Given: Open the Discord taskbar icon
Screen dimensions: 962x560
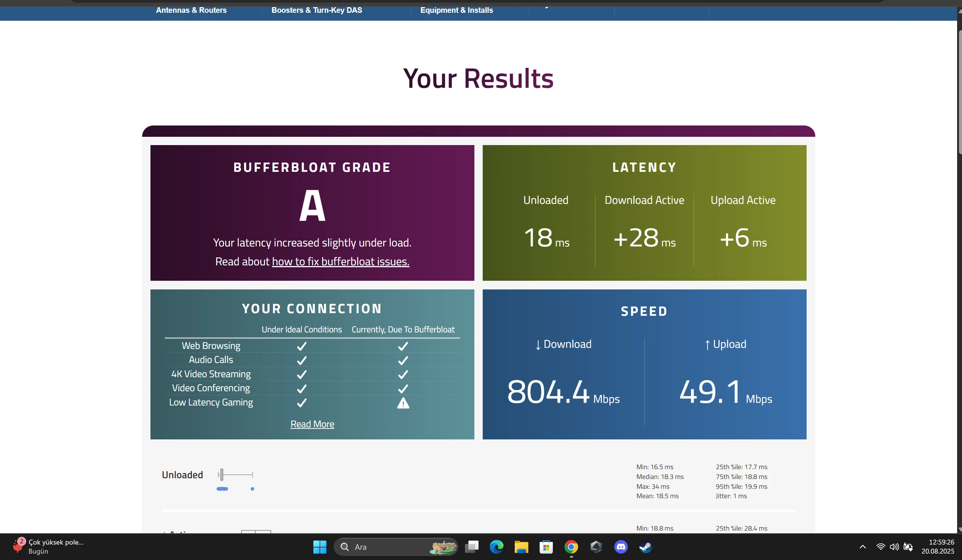Looking at the screenshot, I should (621, 547).
